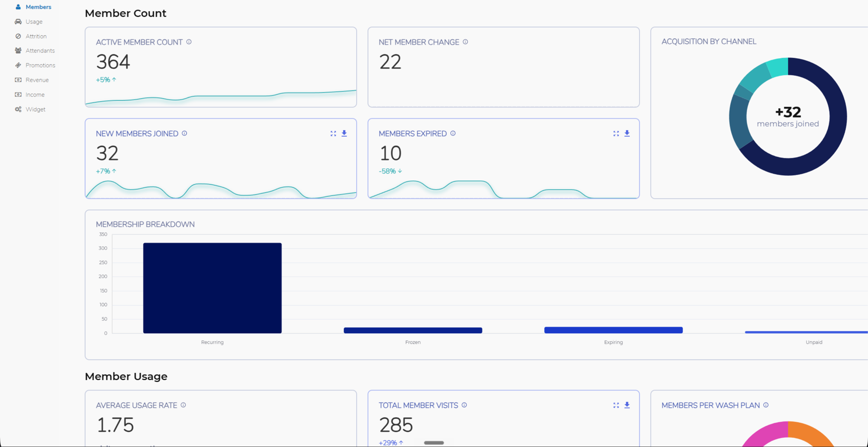Click the Promotions tag icon
This screenshot has width=868, height=447.
18,65
